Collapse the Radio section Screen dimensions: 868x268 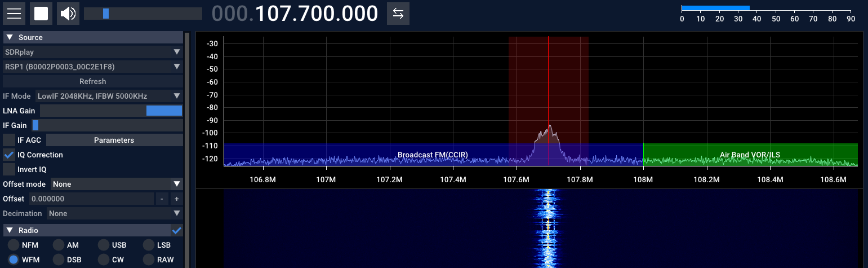click(86, 230)
